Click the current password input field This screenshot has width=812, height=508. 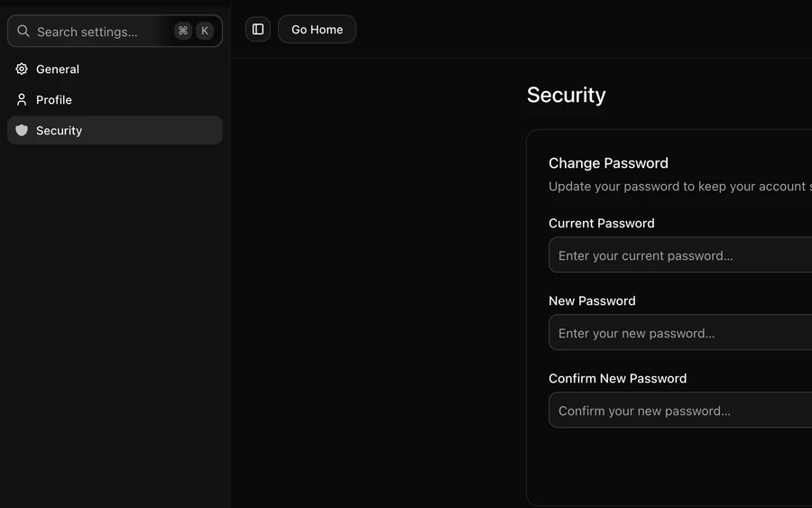point(680,254)
